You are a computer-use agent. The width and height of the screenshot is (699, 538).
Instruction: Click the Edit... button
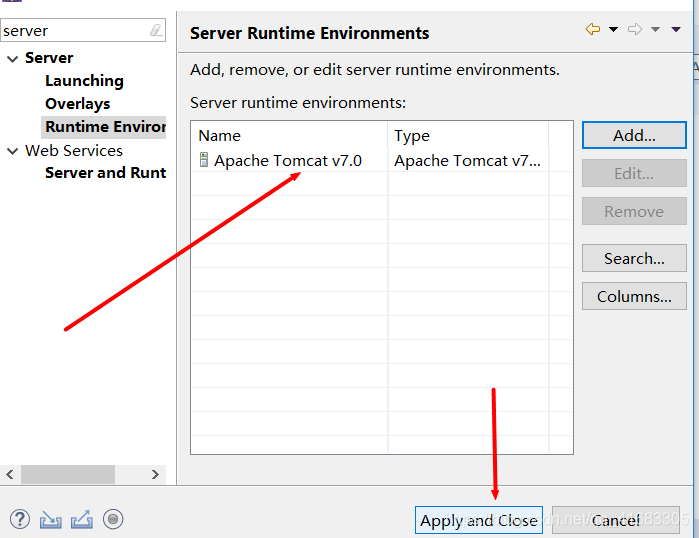[x=634, y=173]
